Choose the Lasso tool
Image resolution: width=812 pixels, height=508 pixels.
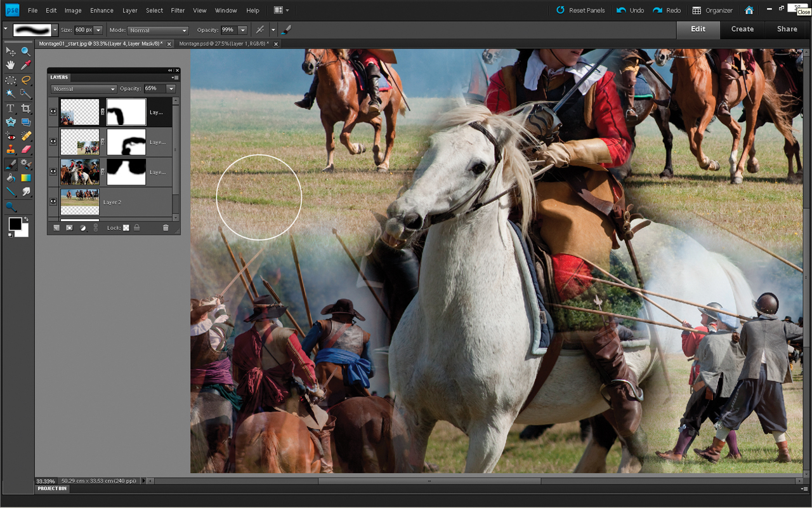coord(26,80)
